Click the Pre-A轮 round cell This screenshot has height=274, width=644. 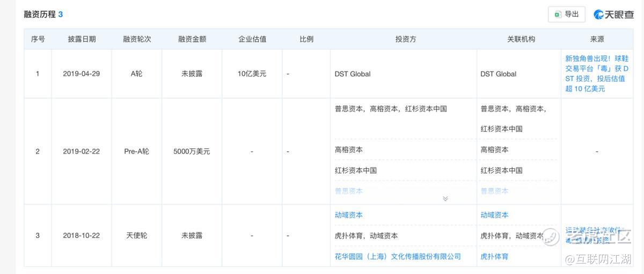(137, 152)
